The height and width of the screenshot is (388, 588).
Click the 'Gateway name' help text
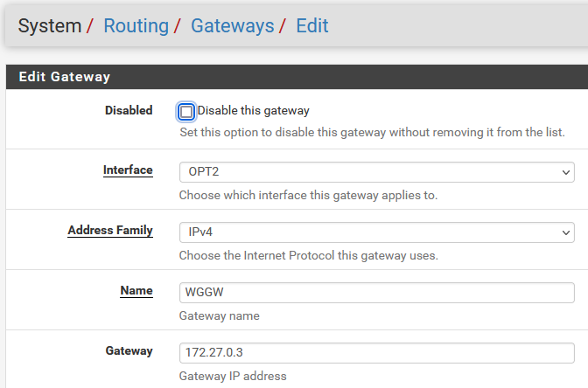[x=219, y=315]
